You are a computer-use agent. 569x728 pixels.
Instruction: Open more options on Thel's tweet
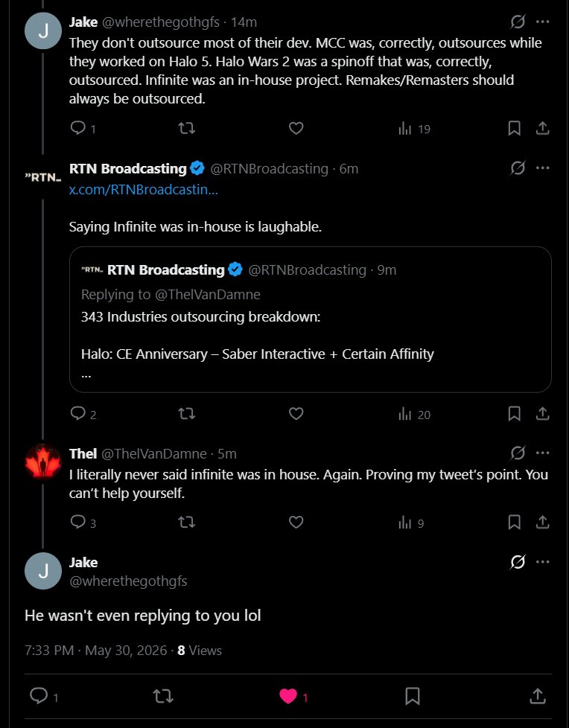point(542,453)
